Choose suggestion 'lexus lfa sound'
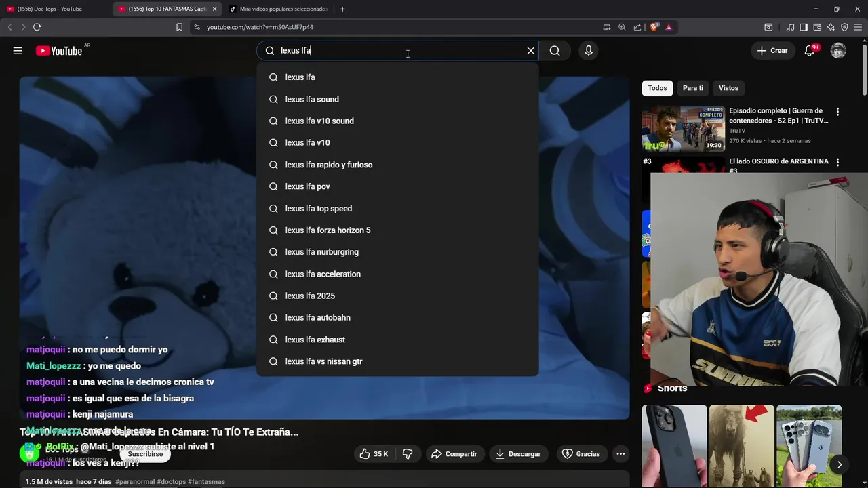The height and width of the screenshot is (488, 868). point(397,99)
